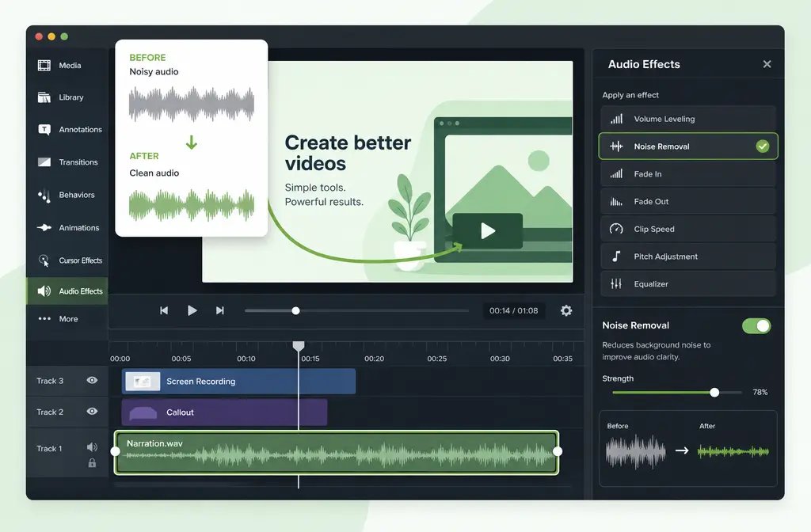Click the Callout clip shape icon
The width and height of the screenshot is (811, 532).
143,412
